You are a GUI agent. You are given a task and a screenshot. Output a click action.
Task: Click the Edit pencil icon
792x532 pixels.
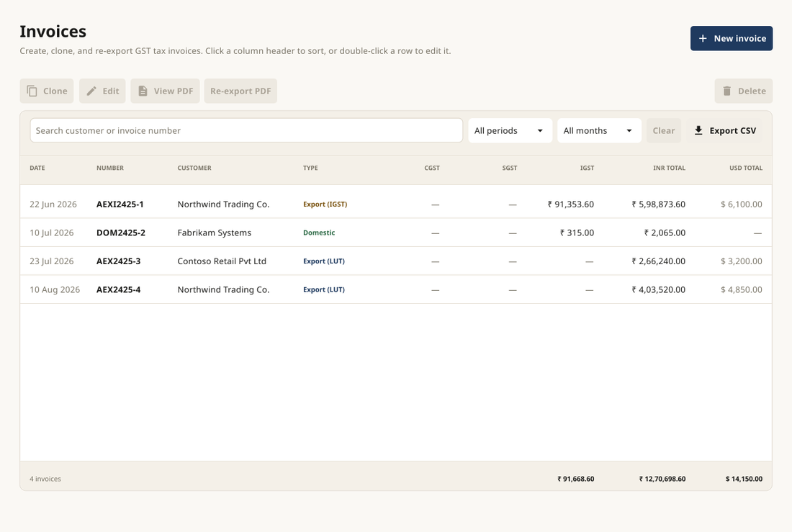point(91,91)
